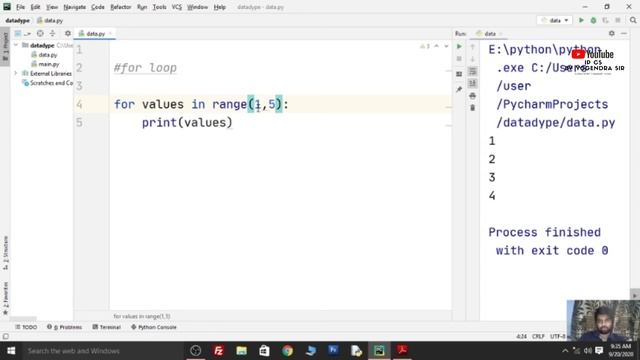The image size is (640, 360).
Task: Open the VCS menu
Action: coord(177,7)
